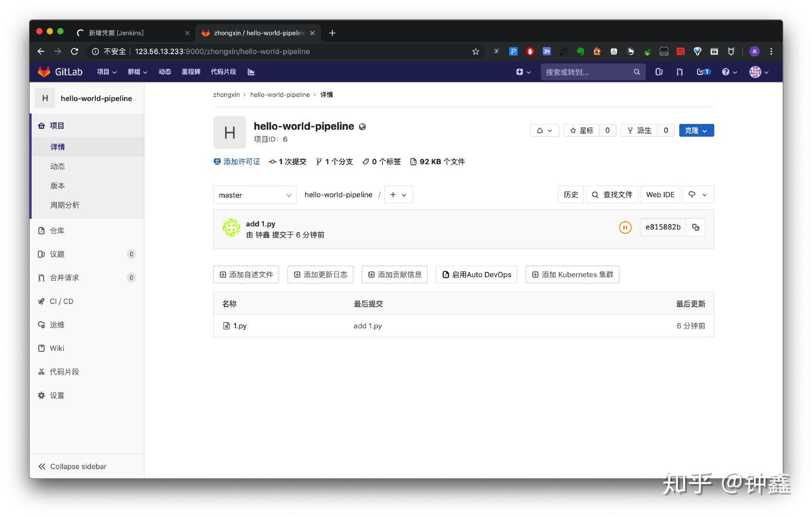Click 历史 history button
The width and height of the screenshot is (812, 517).
point(571,195)
